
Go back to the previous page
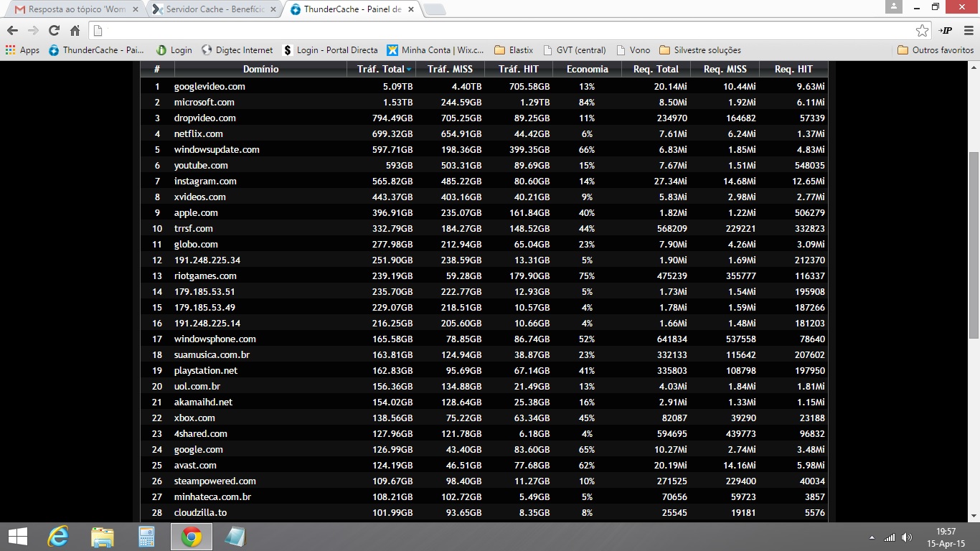(x=12, y=31)
